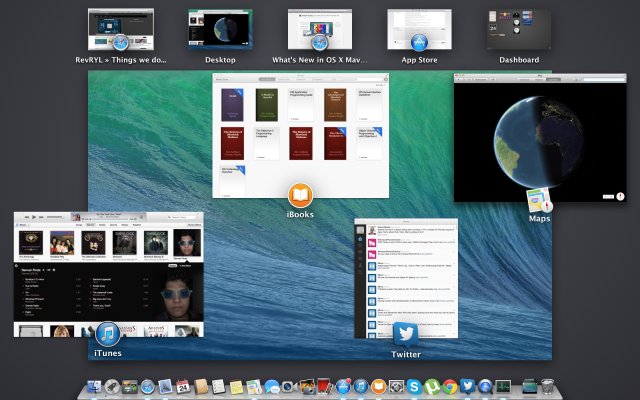This screenshot has height=400, width=640.
Task: Open yellow Notes icon in dock
Action: [236, 386]
